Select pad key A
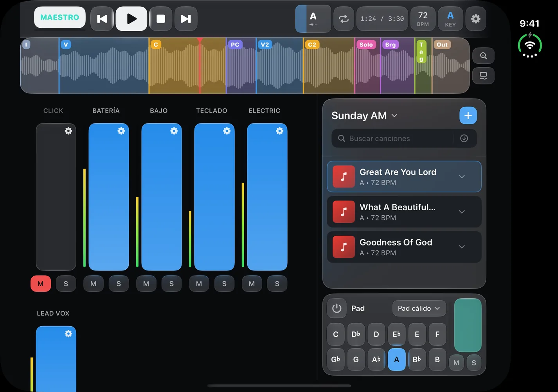Screen dimensions: 558x392 click(x=397, y=360)
